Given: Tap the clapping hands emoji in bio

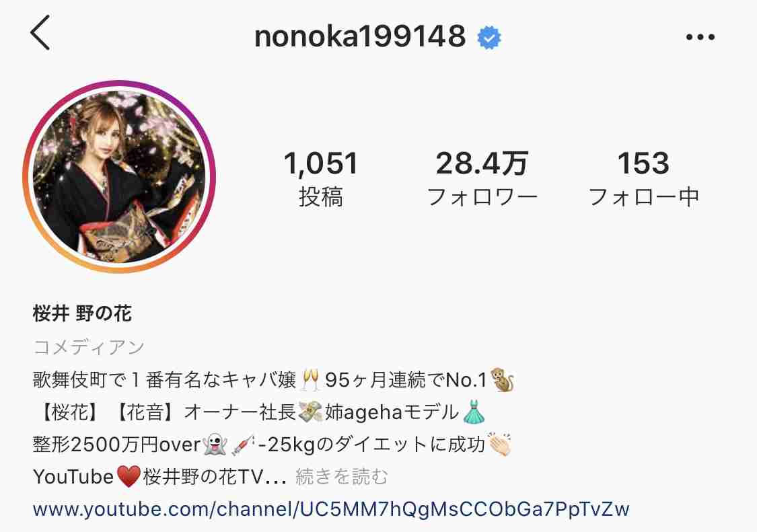Looking at the screenshot, I should (499, 444).
